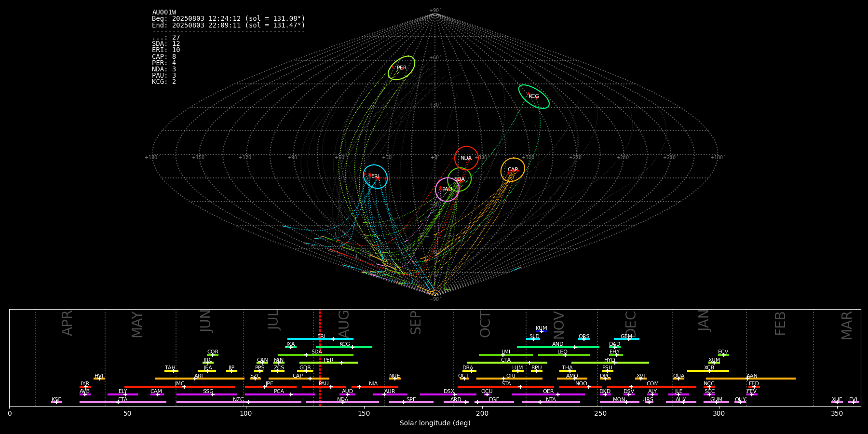Select the KSE shower bar in the timeline
868x434 pixels.
56,402
